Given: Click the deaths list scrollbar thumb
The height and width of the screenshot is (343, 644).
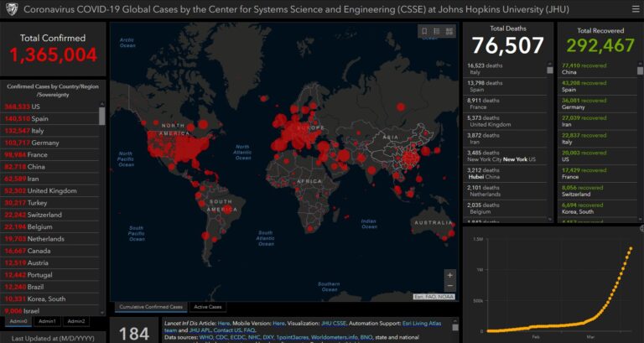Looking at the screenshot, I should pos(550,70).
